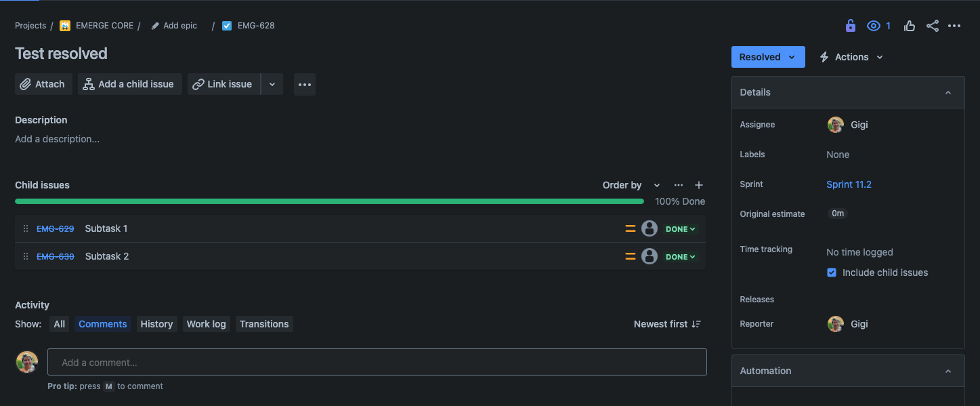This screenshot has height=406, width=980.
Task: Click the Attach button
Action: pyautogui.click(x=43, y=84)
